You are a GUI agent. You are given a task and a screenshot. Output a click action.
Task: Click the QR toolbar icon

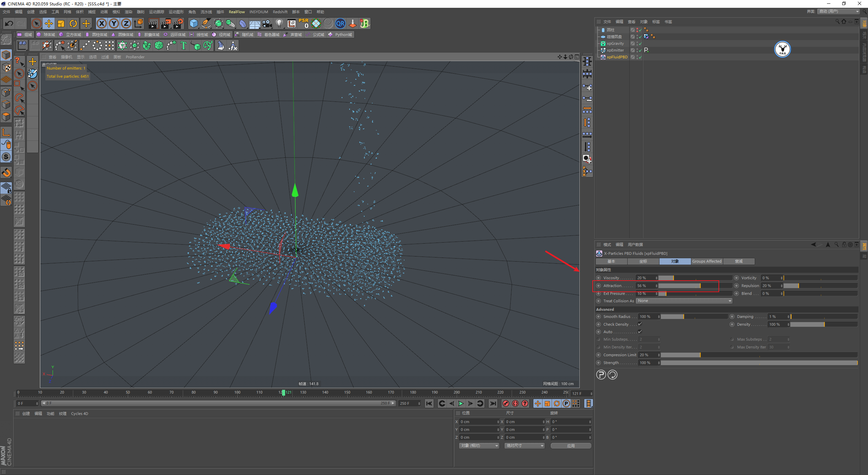(x=340, y=23)
